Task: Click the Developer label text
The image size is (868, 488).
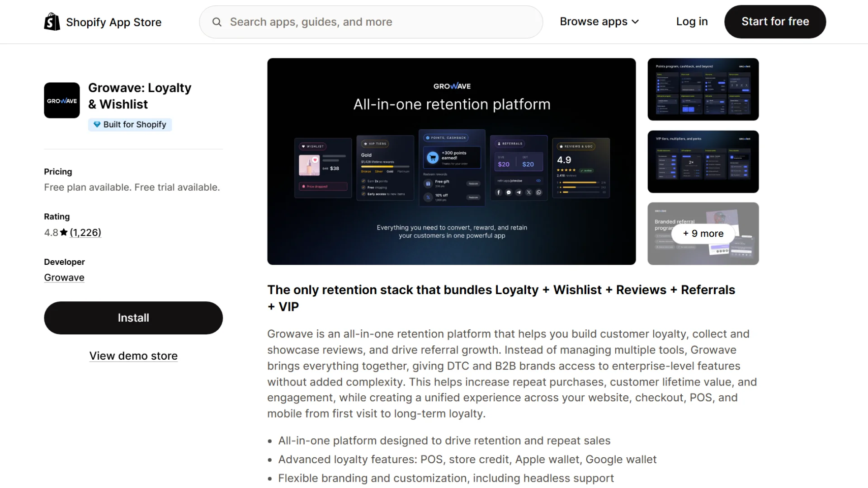Action: click(64, 262)
